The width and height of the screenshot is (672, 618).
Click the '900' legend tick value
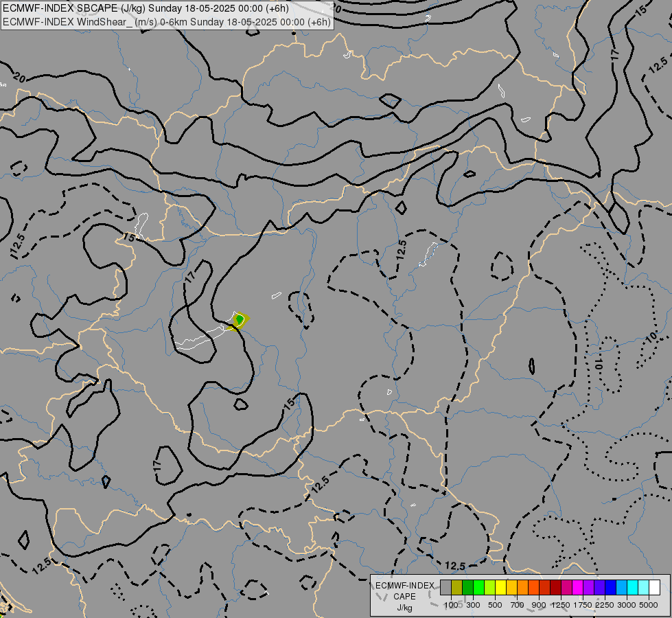click(539, 605)
